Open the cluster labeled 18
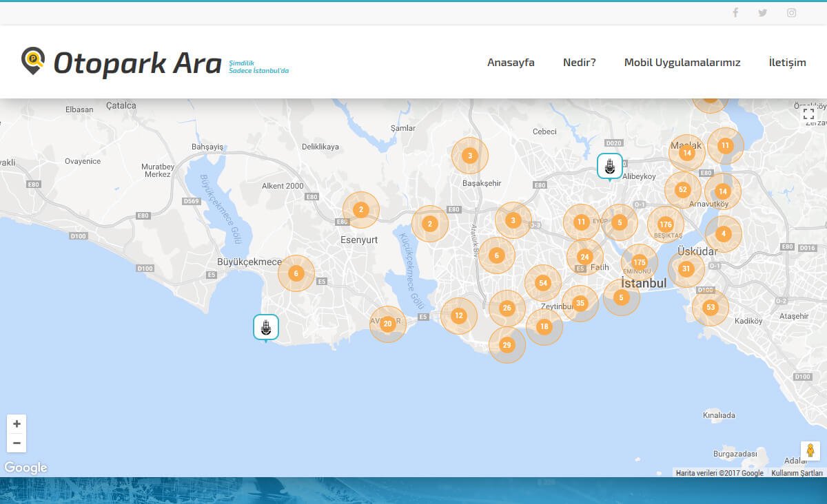 click(544, 326)
